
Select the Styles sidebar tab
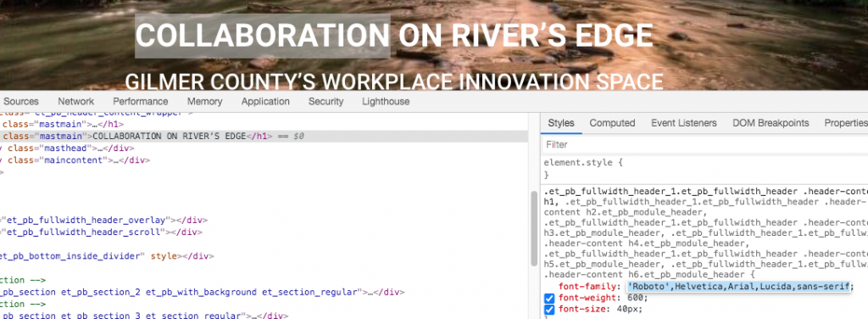tap(561, 123)
